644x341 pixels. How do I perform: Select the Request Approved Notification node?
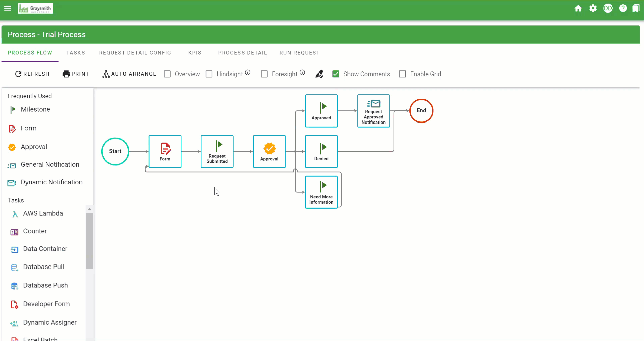click(x=373, y=111)
